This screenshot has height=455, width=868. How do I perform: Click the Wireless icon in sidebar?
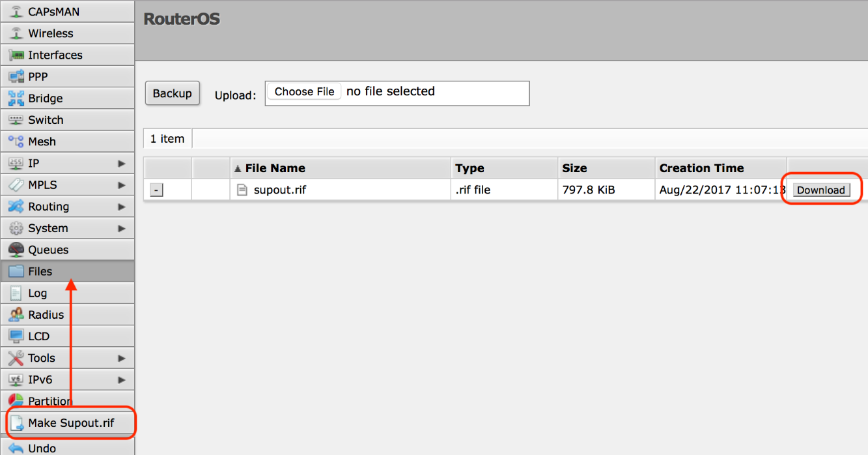click(16, 33)
